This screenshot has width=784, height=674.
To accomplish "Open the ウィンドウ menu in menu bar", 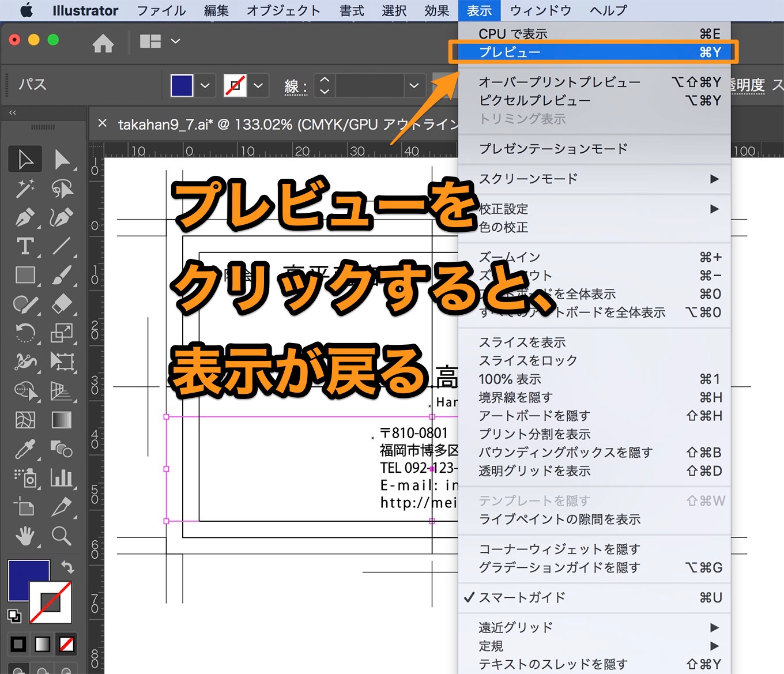I will point(541,10).
